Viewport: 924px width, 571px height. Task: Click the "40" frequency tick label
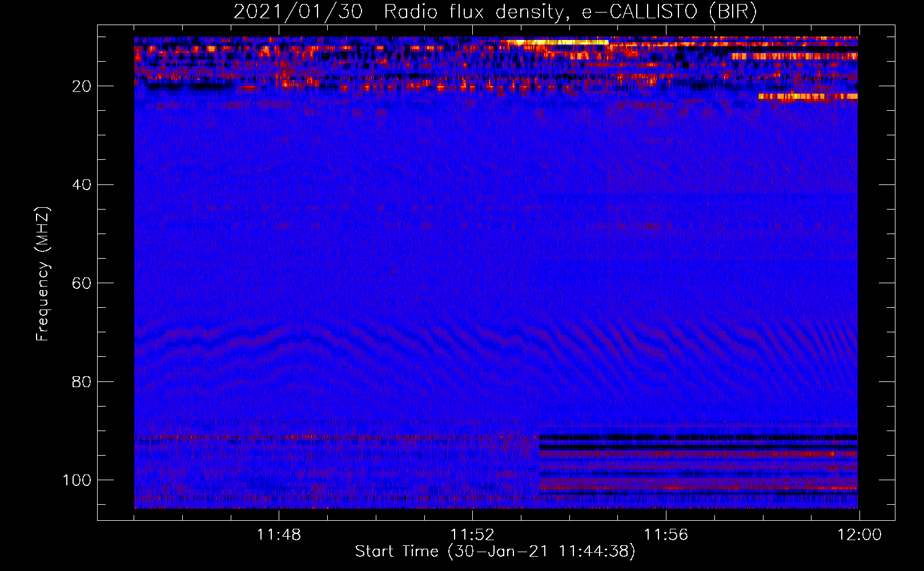tap(82, 184)
